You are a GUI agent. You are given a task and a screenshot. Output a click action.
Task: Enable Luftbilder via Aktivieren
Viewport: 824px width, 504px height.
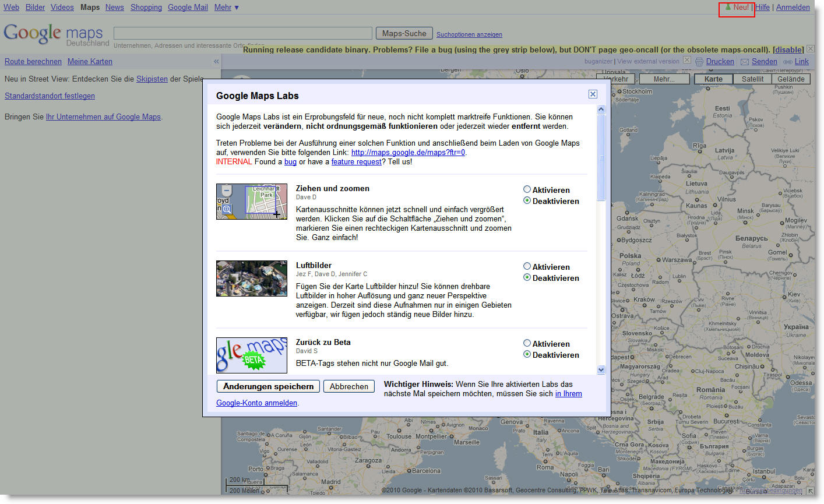coord(527,266)
